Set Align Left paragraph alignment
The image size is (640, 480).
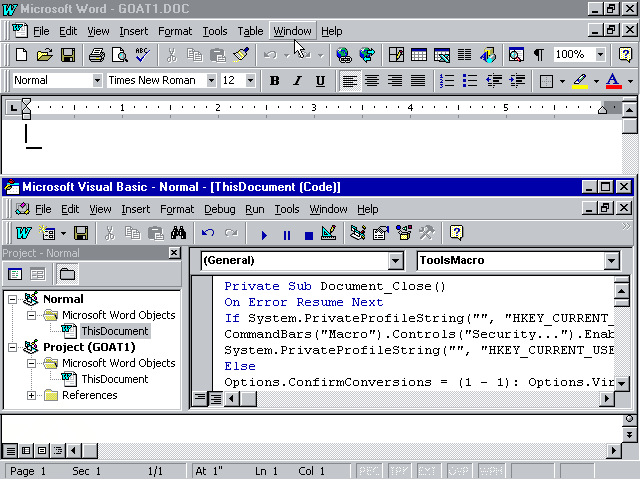tap(350, 81)
